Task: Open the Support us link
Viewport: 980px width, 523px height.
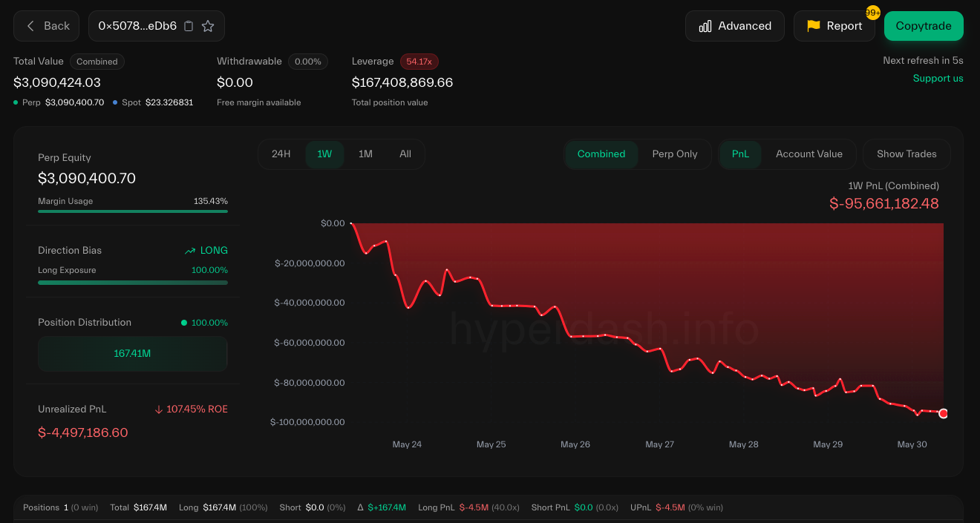Action: (938, 79)
